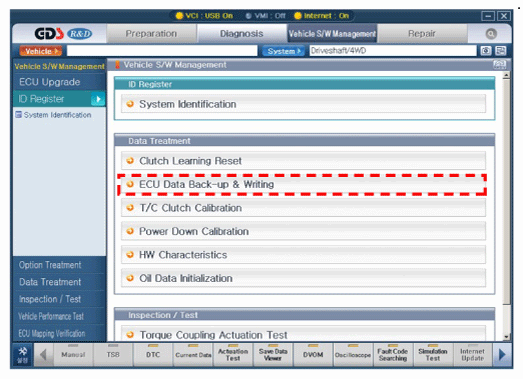
Task: Switch to the Diagnosis tab
Action: [x=241, y=34]
